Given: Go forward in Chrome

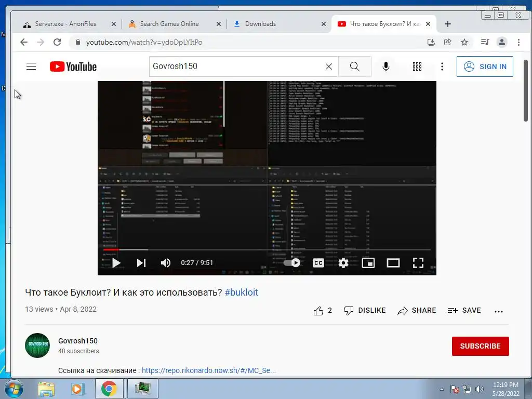Looking at the screenshot, I should pyautogui.click(x=41, y=42).
